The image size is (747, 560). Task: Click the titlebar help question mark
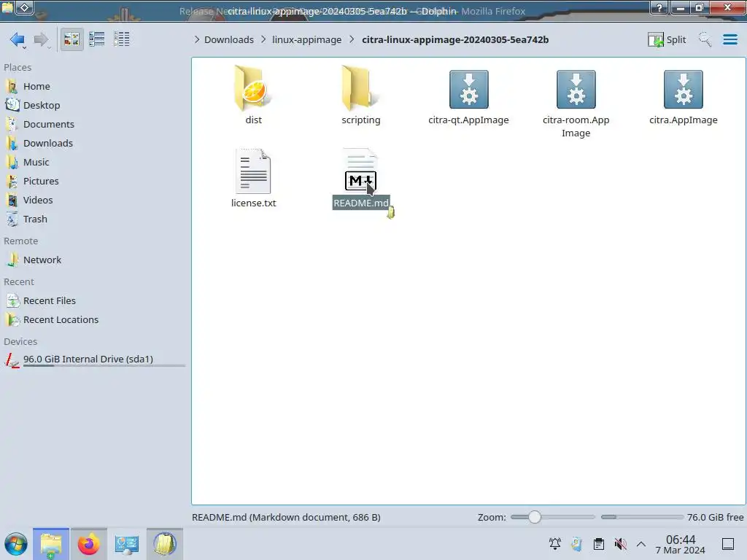(659, 7)
